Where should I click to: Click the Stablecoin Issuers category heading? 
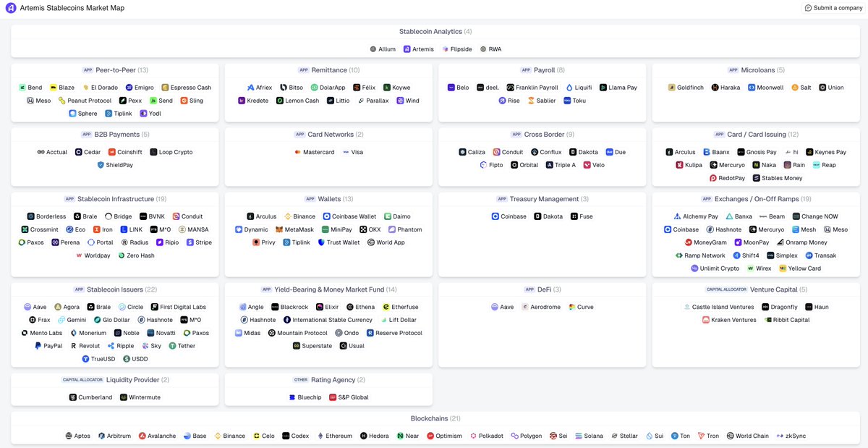point(115,289)
